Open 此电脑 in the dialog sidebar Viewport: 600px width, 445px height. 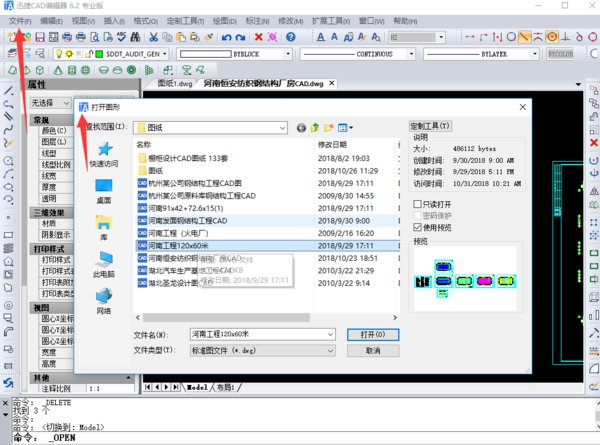point(104,264)
